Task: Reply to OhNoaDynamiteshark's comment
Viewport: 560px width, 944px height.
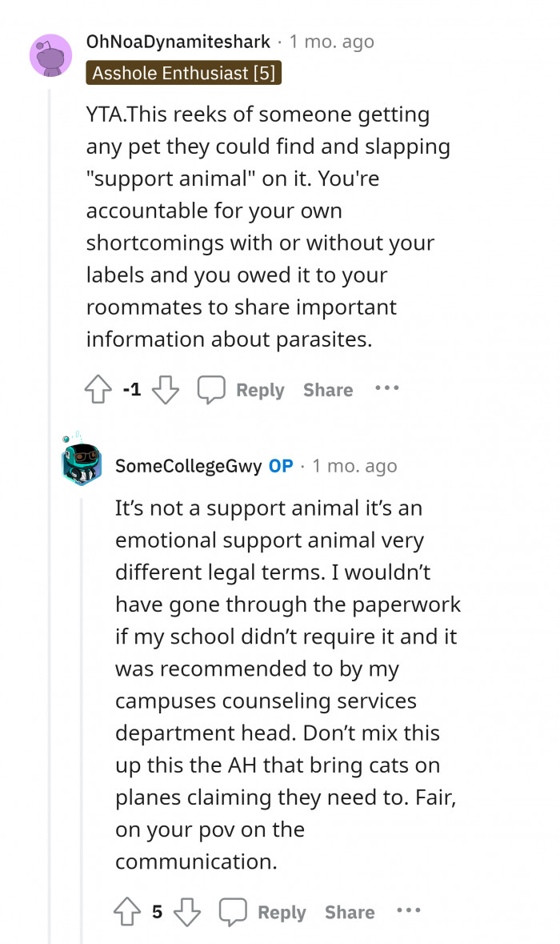Action: (x=260, y=390)
